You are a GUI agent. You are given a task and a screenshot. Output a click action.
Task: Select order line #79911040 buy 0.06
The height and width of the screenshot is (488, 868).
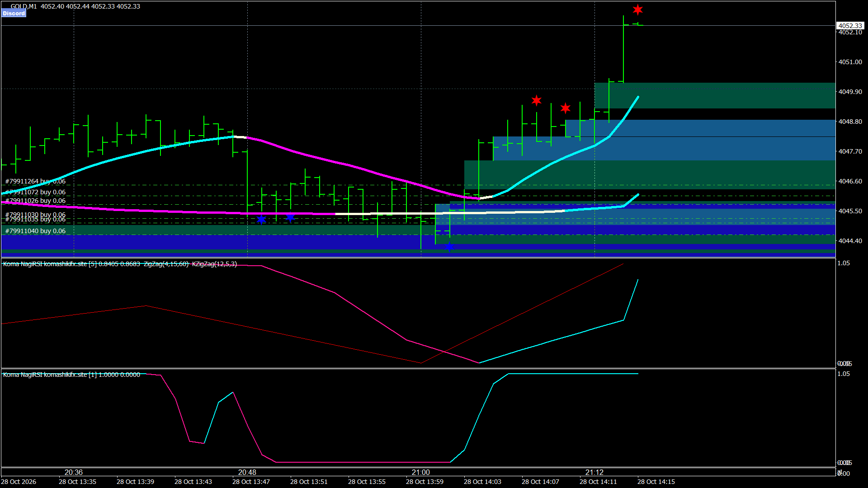point(35,231)
